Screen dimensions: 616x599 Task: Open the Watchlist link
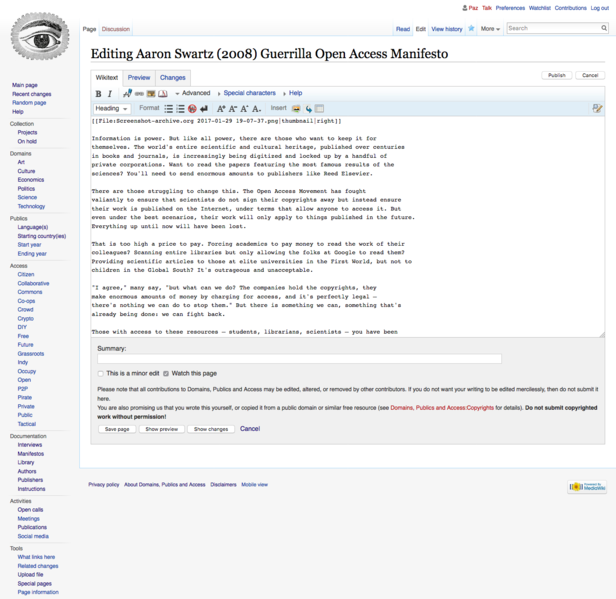pos(539,8)
